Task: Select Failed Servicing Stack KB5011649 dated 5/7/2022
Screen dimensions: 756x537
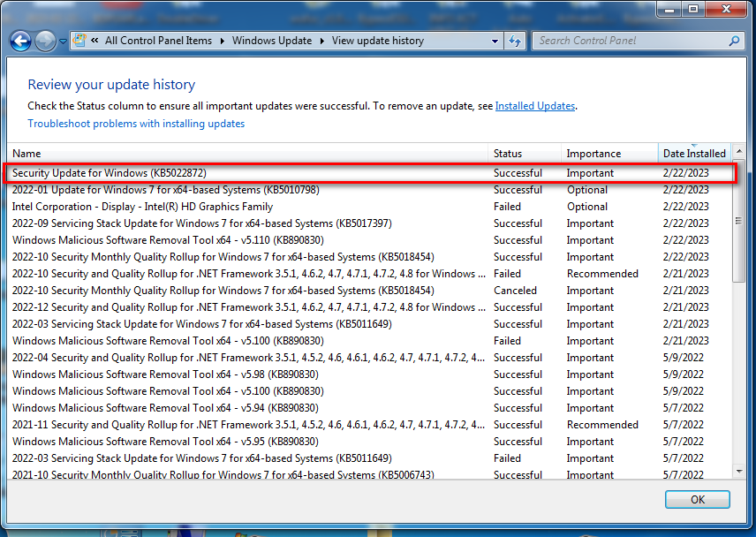Action: coord(370,458)
